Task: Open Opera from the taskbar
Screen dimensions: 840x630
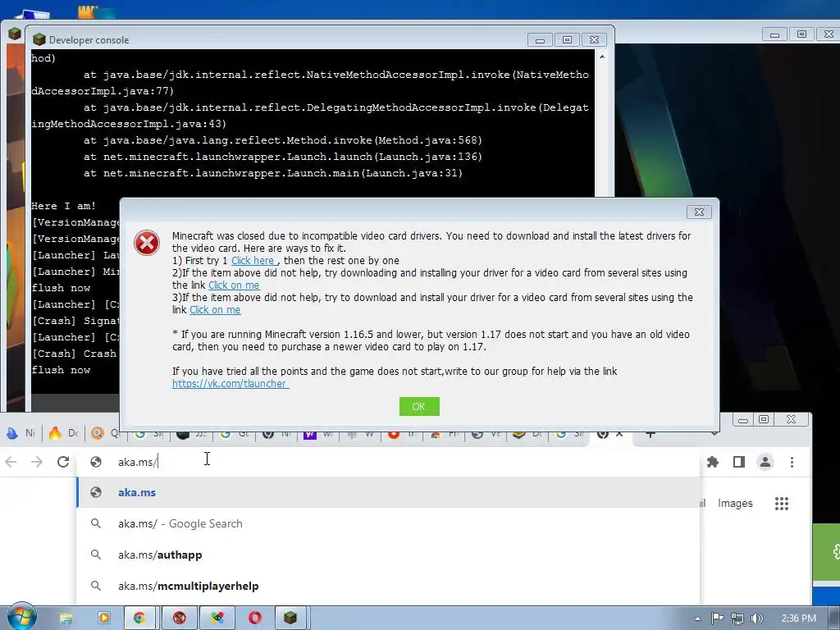Action: tap(255, 619)
